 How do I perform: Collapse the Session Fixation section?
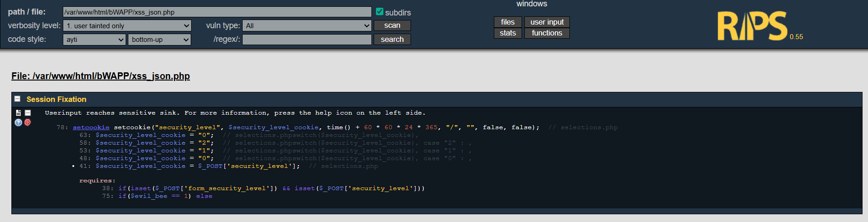pos(17,99)
